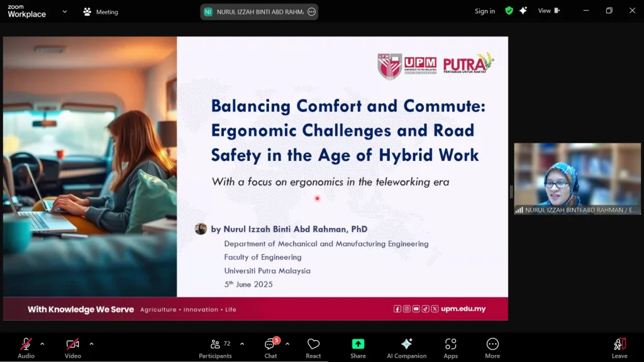The height and width of the screenshot is (362, 644).
Task: Expand video options arrow next to Video
Action: 91,344
